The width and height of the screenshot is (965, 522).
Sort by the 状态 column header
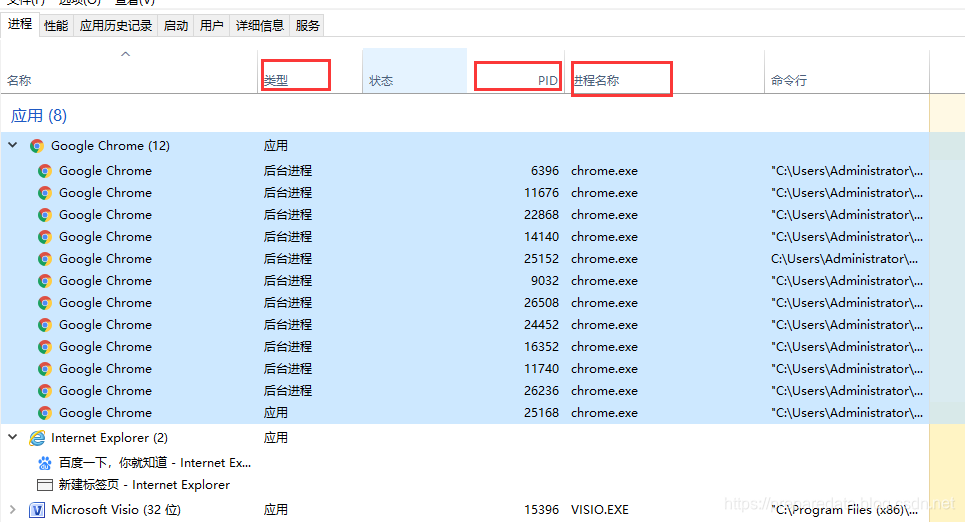click(415, 71)
